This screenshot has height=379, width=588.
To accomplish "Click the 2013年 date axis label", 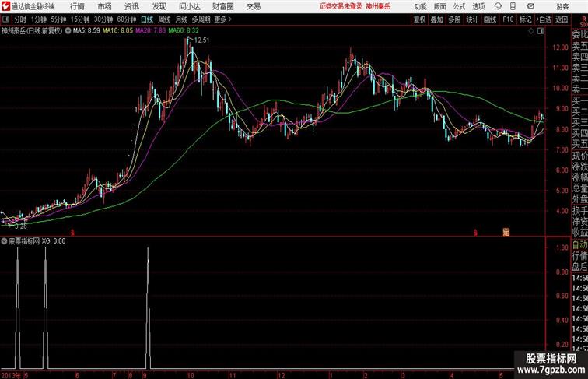I will click(11, 375).
